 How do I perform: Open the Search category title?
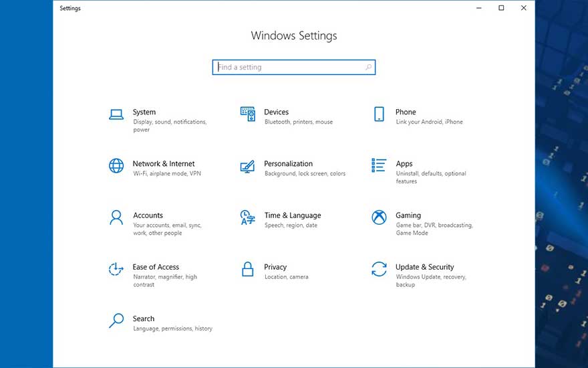143,318
